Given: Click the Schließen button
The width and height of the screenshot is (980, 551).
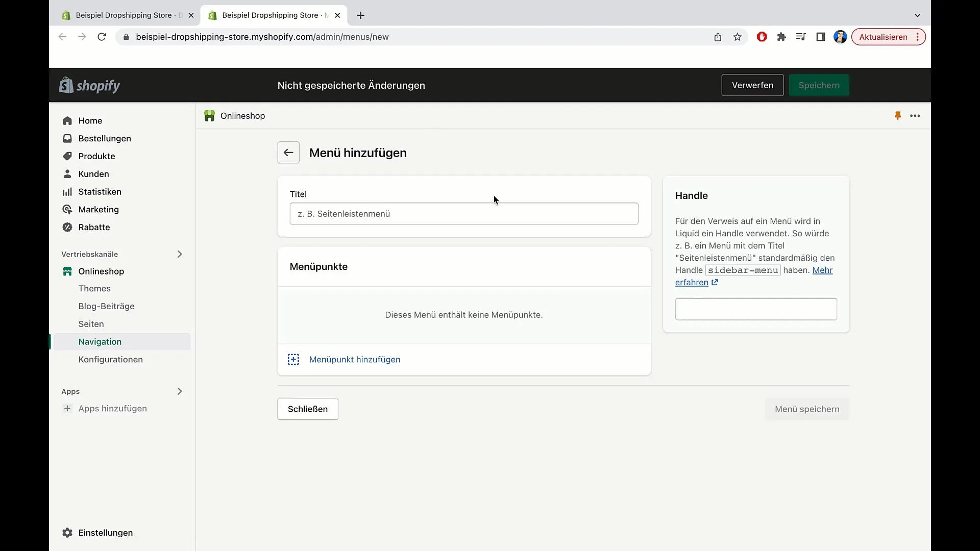Looking at the screenshot, I should pyautogui.click(x=308, y=409).
